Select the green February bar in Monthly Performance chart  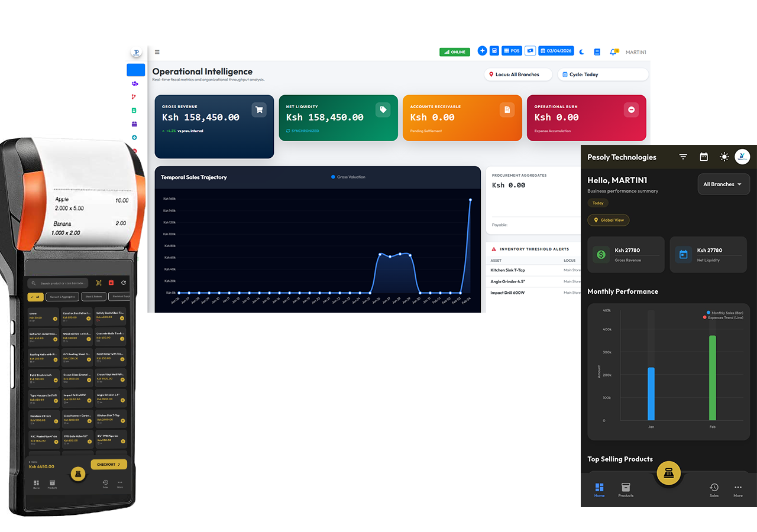click(713, 378)
